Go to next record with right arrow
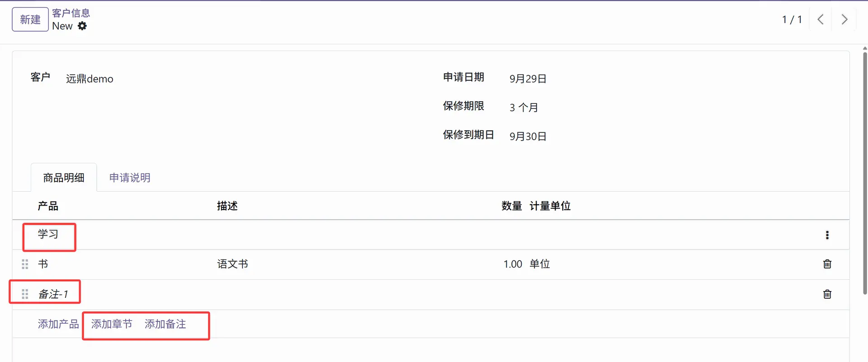Image resolution: width=868 pixels, height=362 pixels. (x=844, y=19)
